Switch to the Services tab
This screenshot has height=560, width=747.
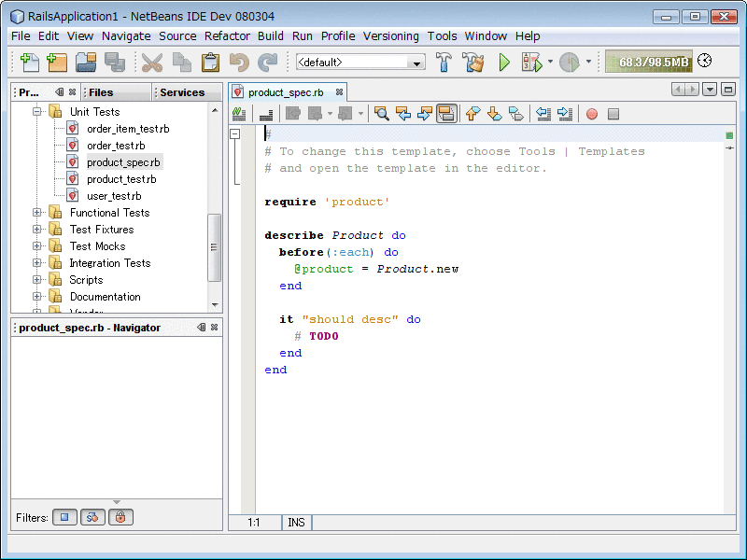(x=188, y=92)
